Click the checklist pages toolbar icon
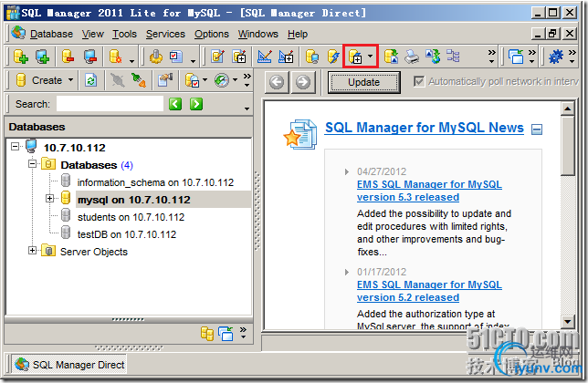This screenshot has width=588, height=383. click(x=176, y=57)
